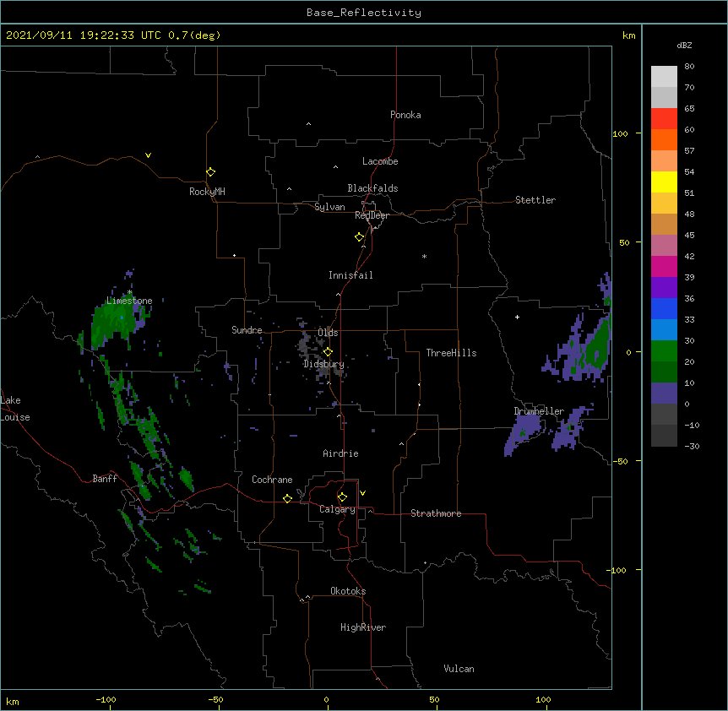Click the RockyMH map label
The height and width of the screenshot is (711, 728).
[207, 192]
